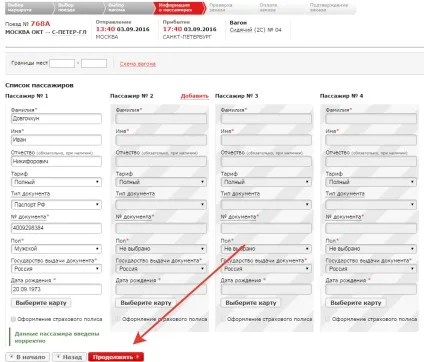The width and height of the screenshot is (424, 362).
Task: Click the № документа field of passenger 2
Action: point(161,228)
